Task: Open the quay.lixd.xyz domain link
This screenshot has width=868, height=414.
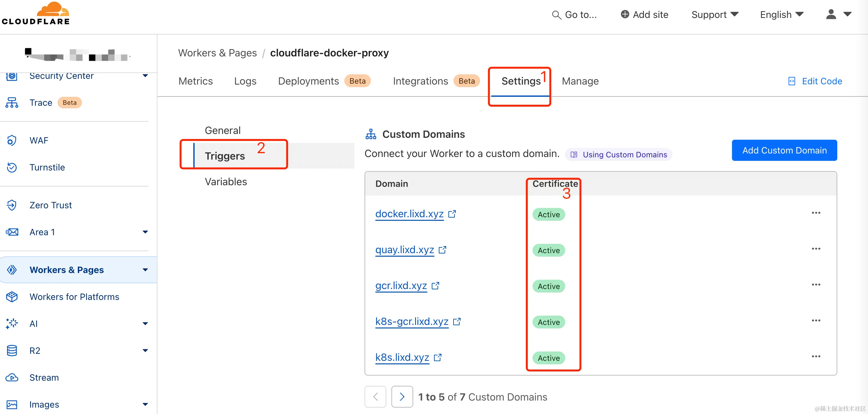Action: pos(405,250)
